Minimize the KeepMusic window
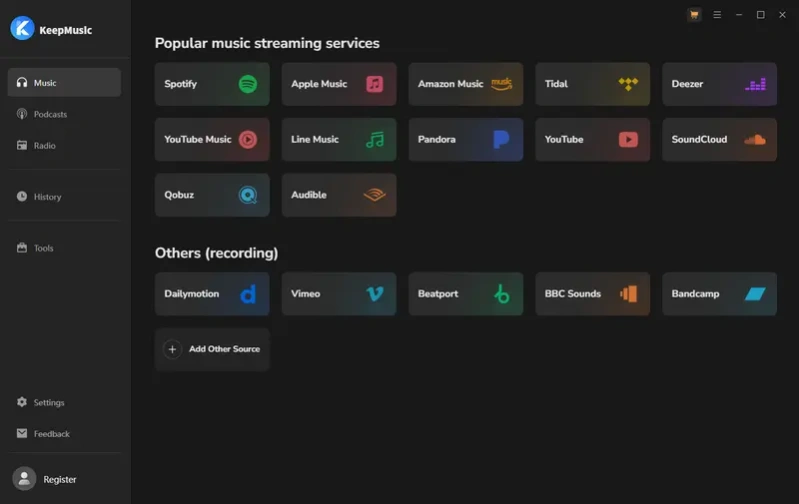799x504 pixels. 739,15
